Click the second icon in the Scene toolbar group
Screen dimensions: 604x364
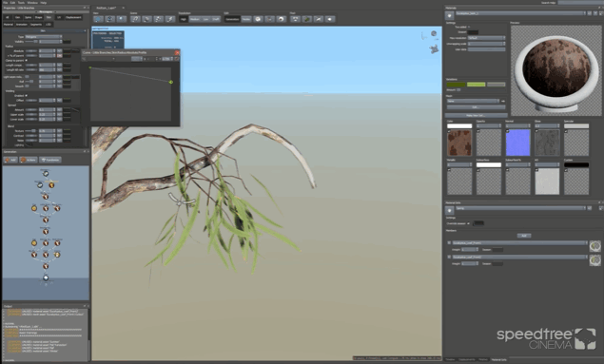pyautogui.click(x=146, y=19)
